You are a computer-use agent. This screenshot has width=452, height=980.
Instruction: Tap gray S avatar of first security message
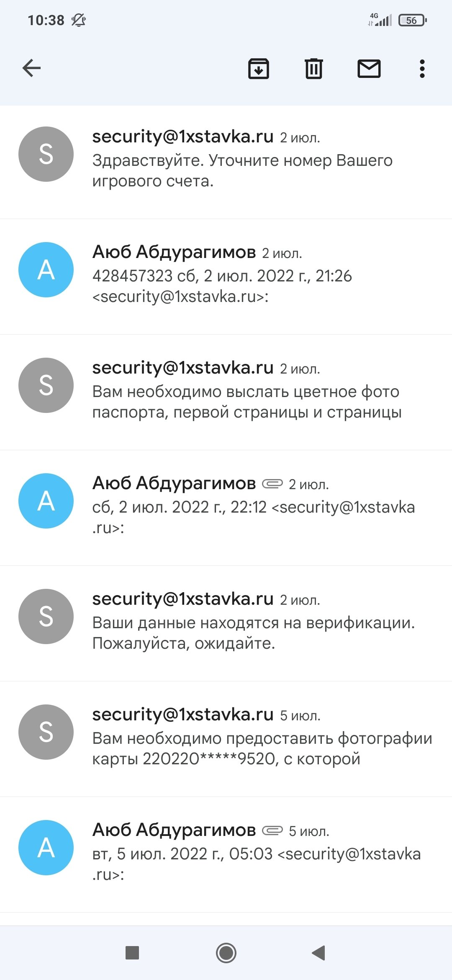[46, 154]
